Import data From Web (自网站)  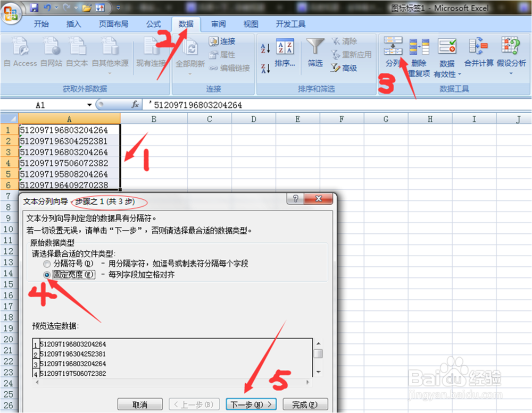(51, 52)
